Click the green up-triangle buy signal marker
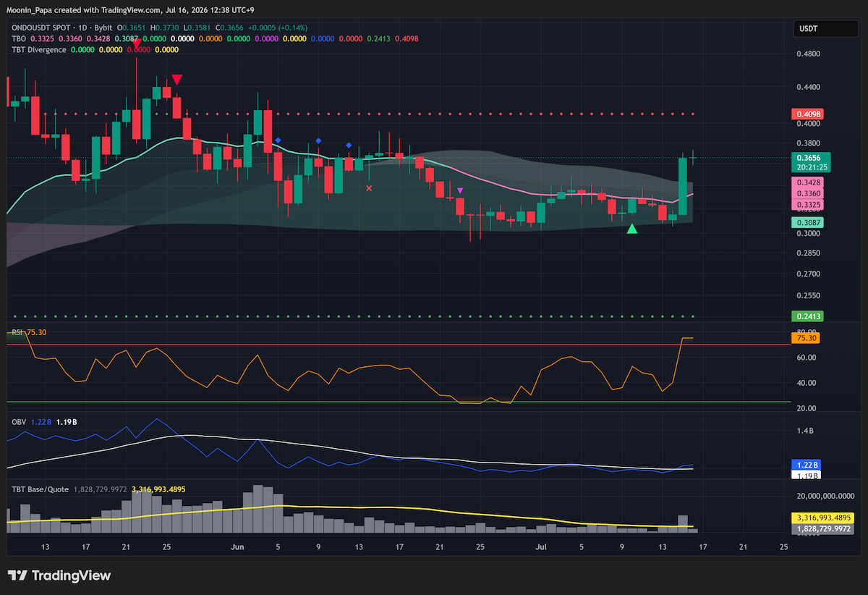Viewport: 868px width, 595px height. click(x=632, y=229)
